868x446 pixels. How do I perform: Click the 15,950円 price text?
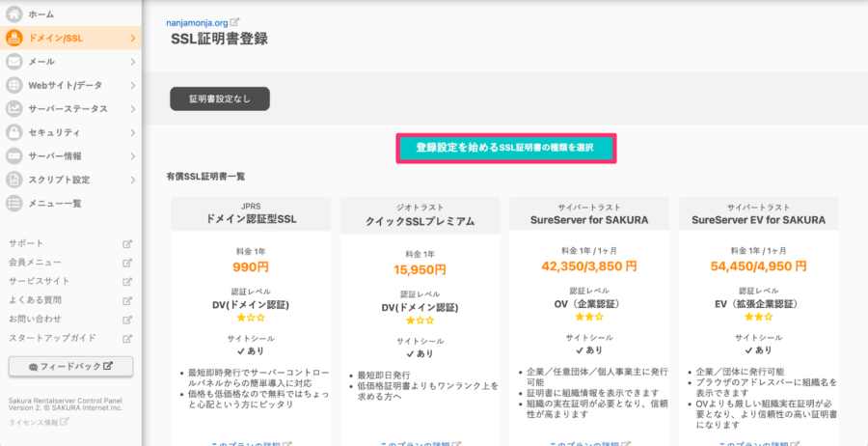(420, 269)
